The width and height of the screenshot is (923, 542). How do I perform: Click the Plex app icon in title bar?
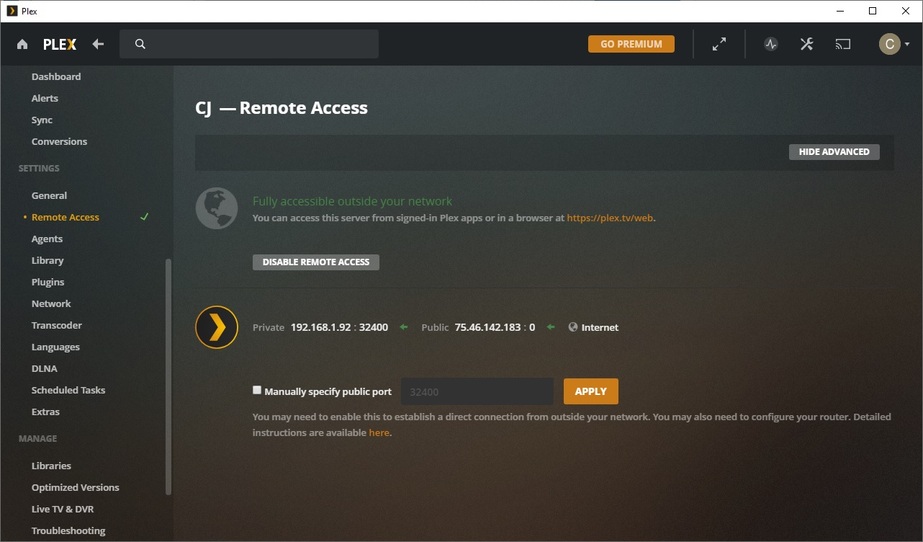point(12,11)
